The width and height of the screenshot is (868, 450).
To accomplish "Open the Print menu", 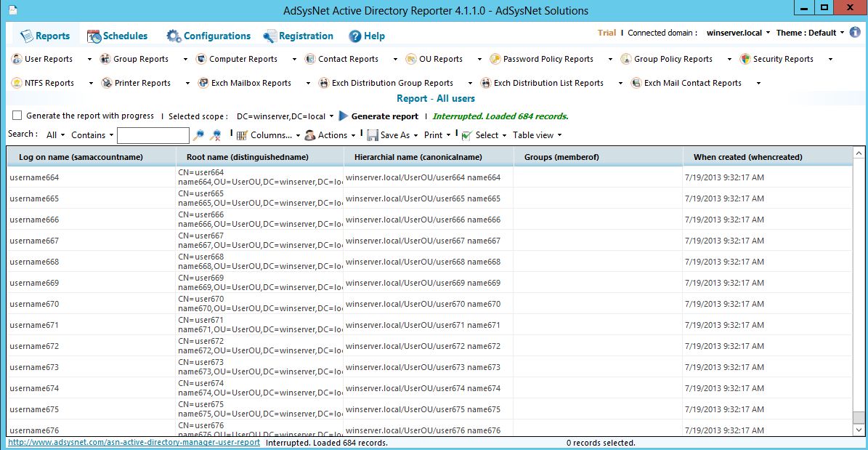I will click(437, 134).
